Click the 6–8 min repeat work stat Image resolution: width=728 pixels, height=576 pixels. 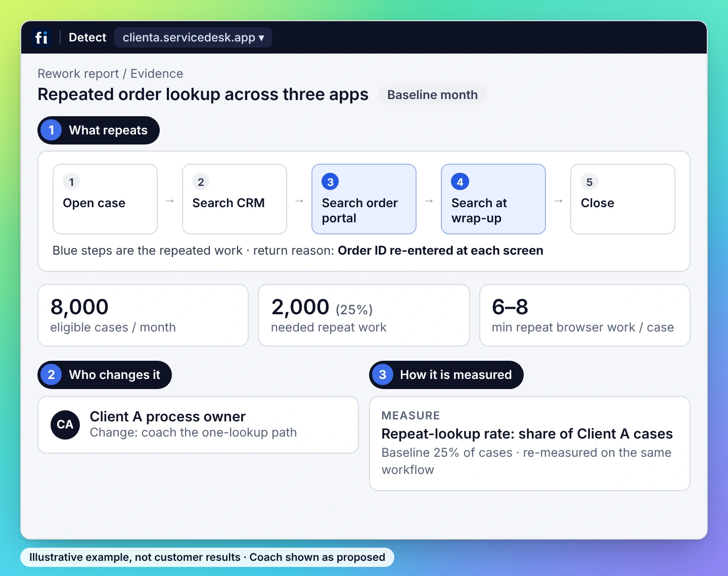[585, 315]
